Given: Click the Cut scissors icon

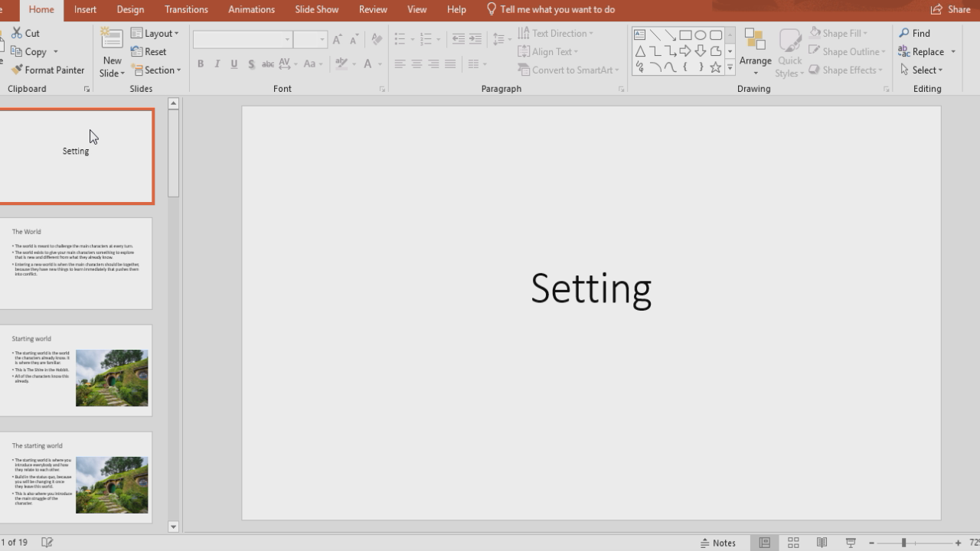Looking at the screenshot, I should tap(17, 33).
